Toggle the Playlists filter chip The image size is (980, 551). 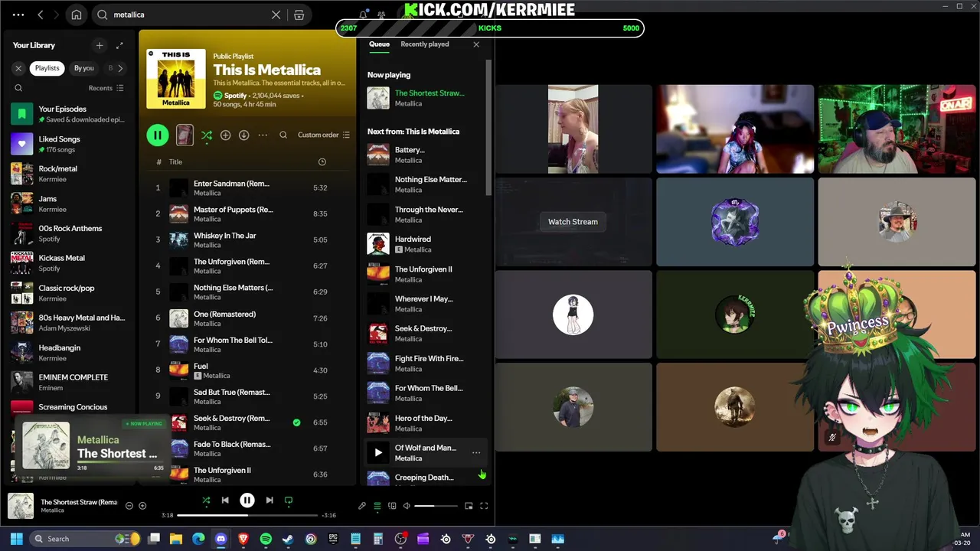47,68
